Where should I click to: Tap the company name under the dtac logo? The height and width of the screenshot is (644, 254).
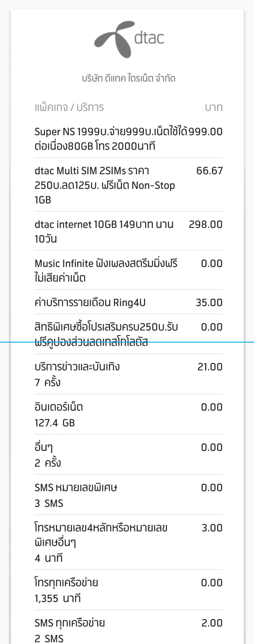point(129,78)
